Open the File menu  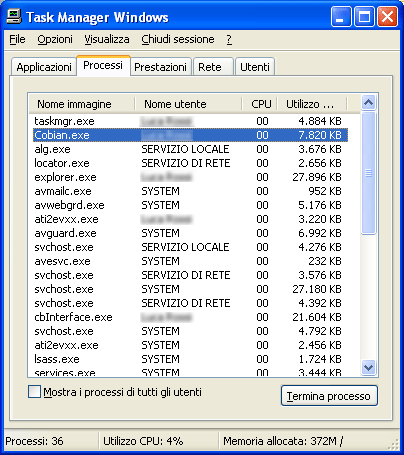click(x=17, y=39)
